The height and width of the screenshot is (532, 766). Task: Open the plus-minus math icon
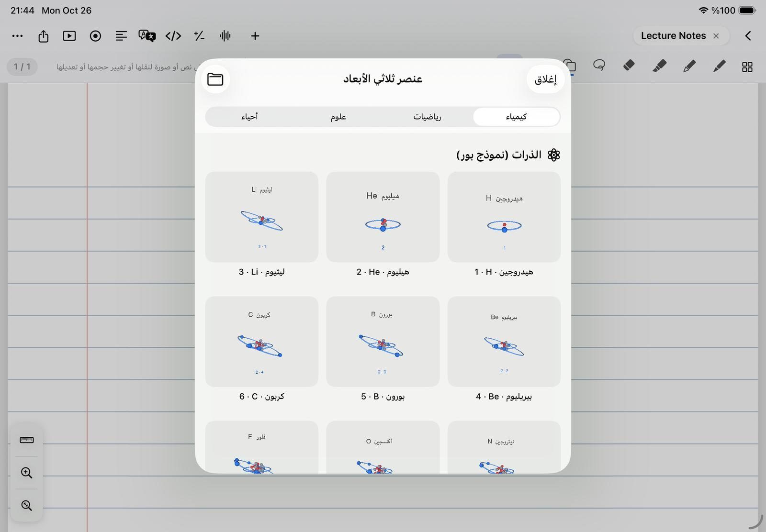coord(199,36)
